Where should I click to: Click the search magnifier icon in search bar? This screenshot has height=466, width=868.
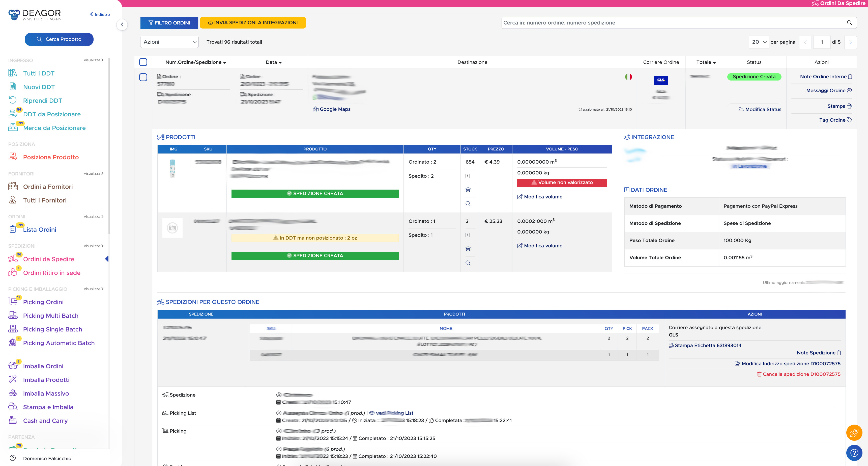849,22
